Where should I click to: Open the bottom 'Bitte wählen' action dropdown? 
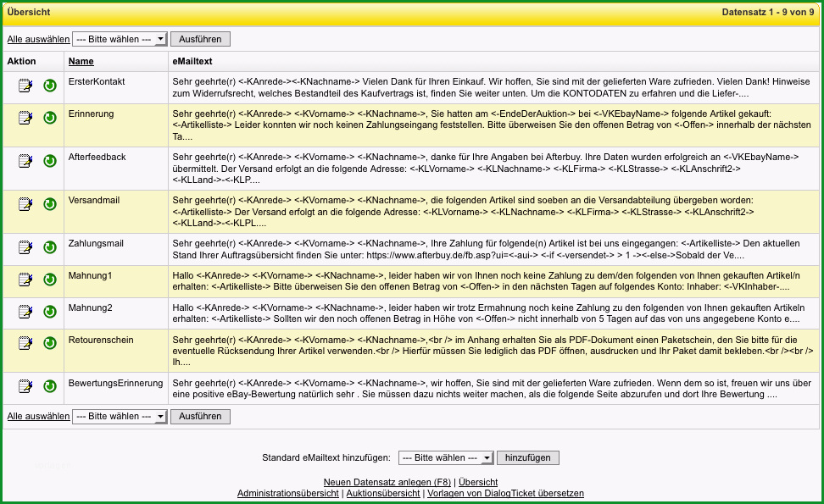click(x=120, y=416)
